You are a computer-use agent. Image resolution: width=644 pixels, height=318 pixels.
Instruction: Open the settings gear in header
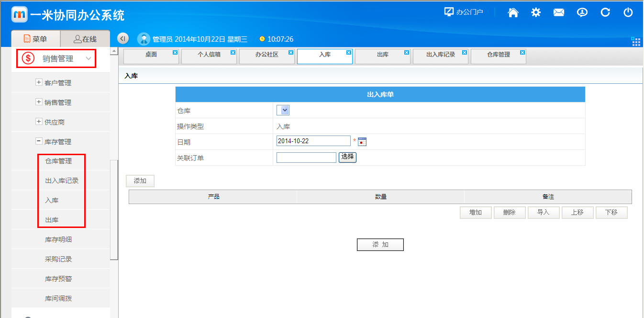536,13
